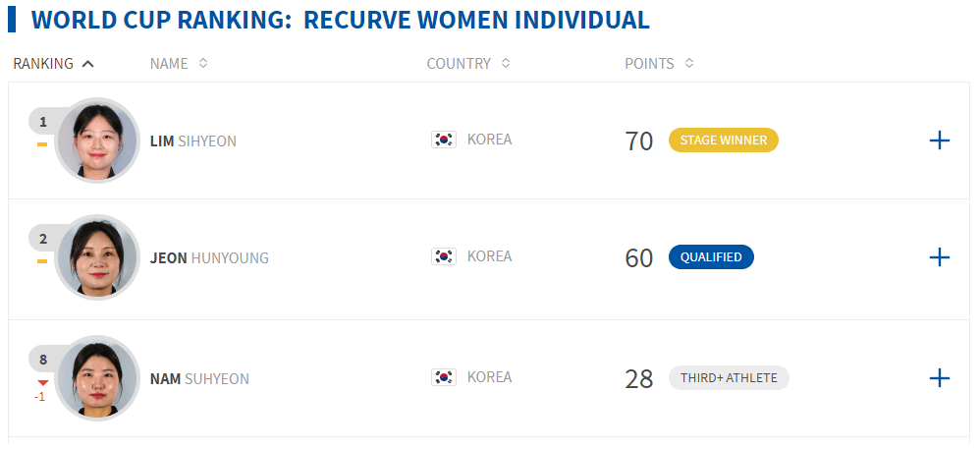Click the Third+ Athlete badge
The image size is (980, 449).
point(729,377)
